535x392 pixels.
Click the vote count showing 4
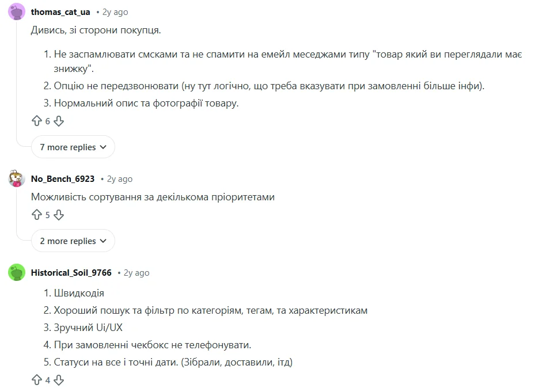(48, 380)
